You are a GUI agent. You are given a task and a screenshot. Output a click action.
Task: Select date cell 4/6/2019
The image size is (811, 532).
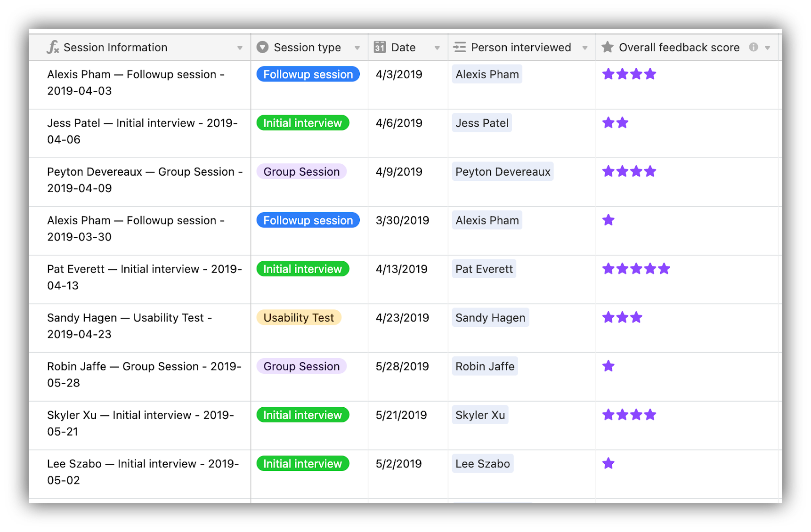408,133
